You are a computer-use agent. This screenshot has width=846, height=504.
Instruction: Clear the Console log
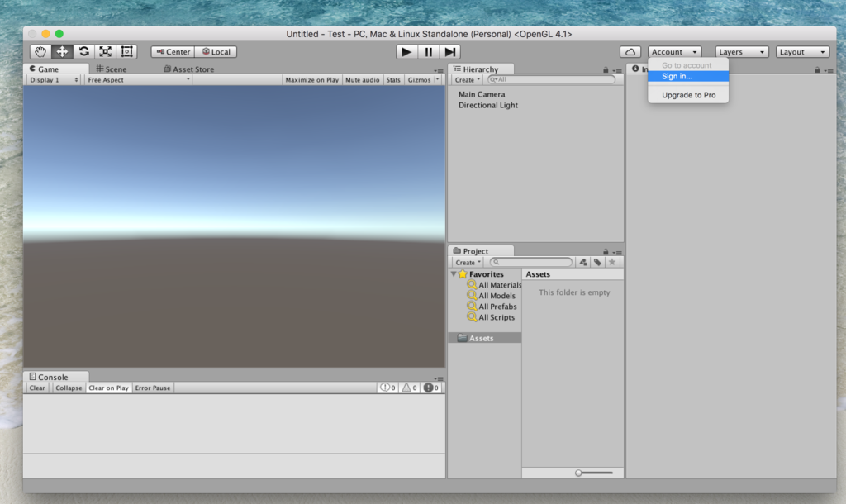tap(37, 388)
